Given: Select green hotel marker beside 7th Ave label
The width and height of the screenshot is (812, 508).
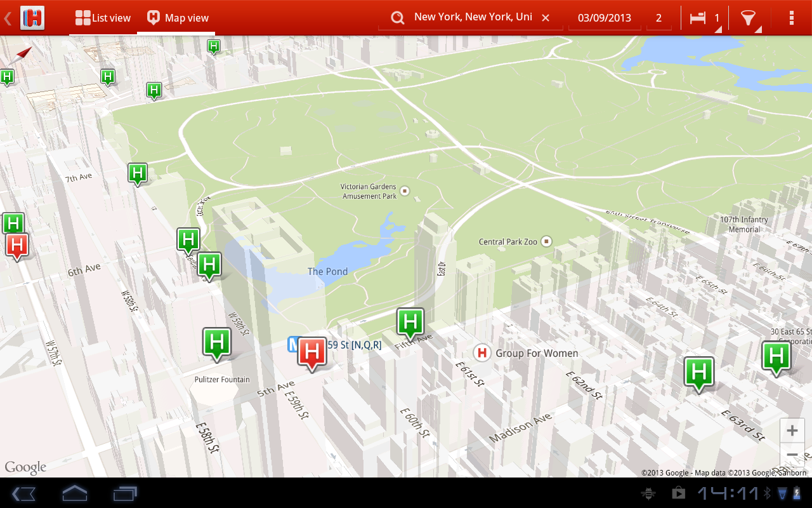Looking at the screenshot, I should 137,173.
